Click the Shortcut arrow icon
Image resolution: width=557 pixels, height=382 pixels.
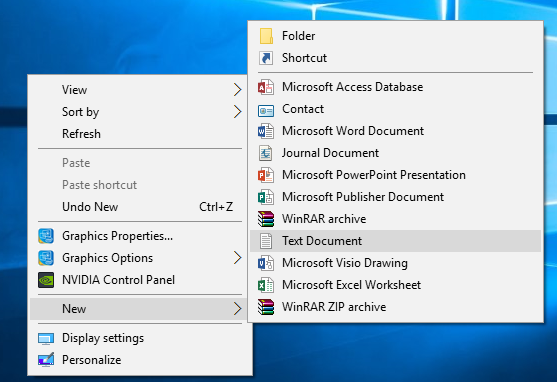[266, 58]
